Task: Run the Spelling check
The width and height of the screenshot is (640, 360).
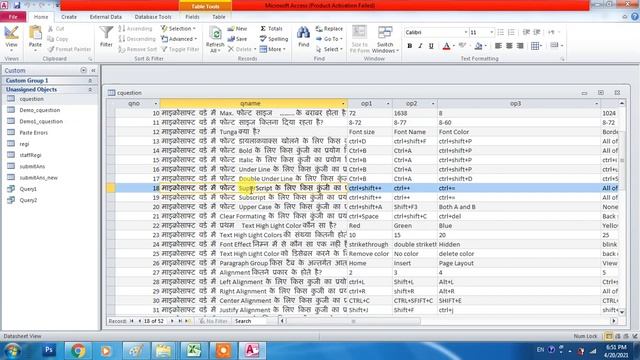Action: [x=274, y=39]
